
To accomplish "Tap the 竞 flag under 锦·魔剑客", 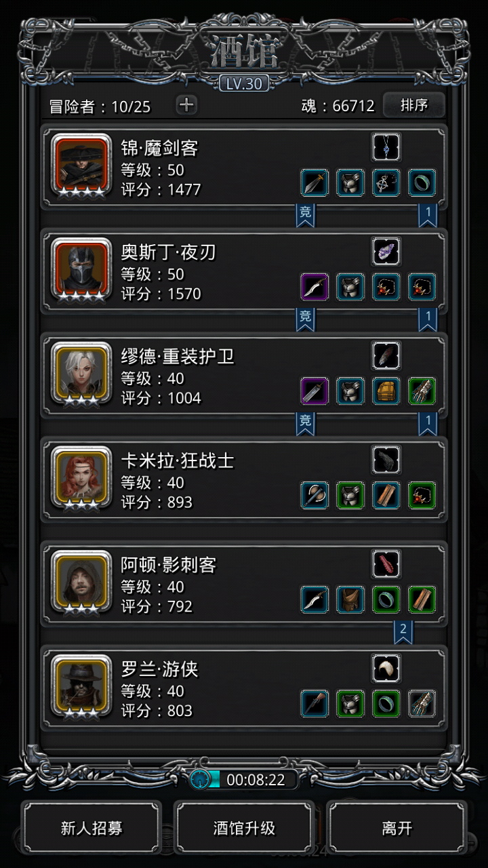I will click(x=306, y=214).
